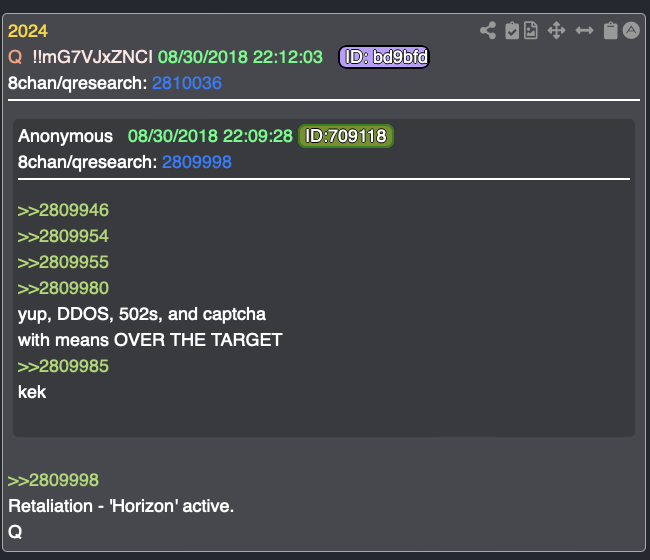
Task: Click the clipboard with checkmark icon
Action: tap(512, 31)
